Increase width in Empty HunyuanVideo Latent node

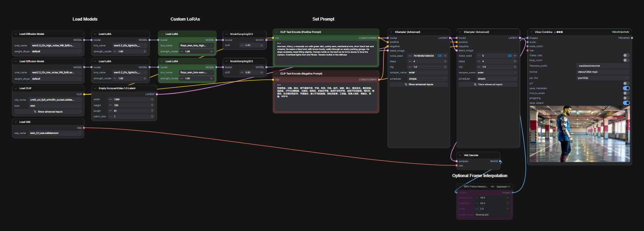[x=152, y=99]
